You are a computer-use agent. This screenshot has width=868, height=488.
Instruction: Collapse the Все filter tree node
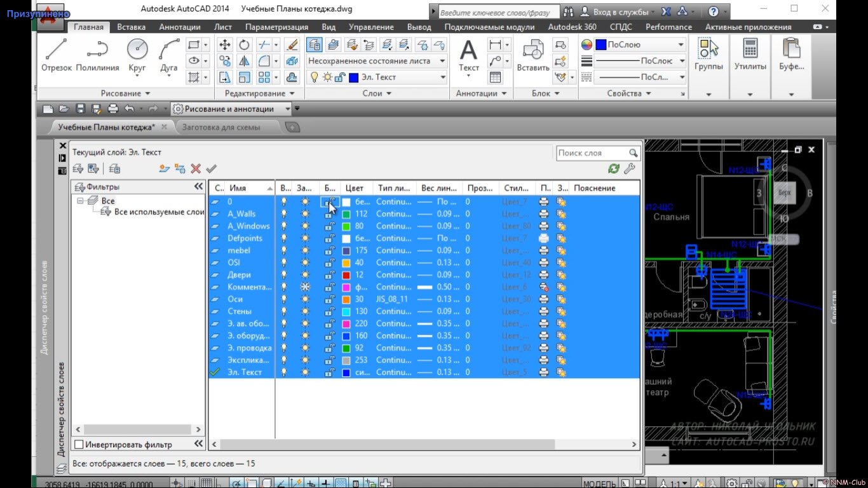(x=81, y=200)
